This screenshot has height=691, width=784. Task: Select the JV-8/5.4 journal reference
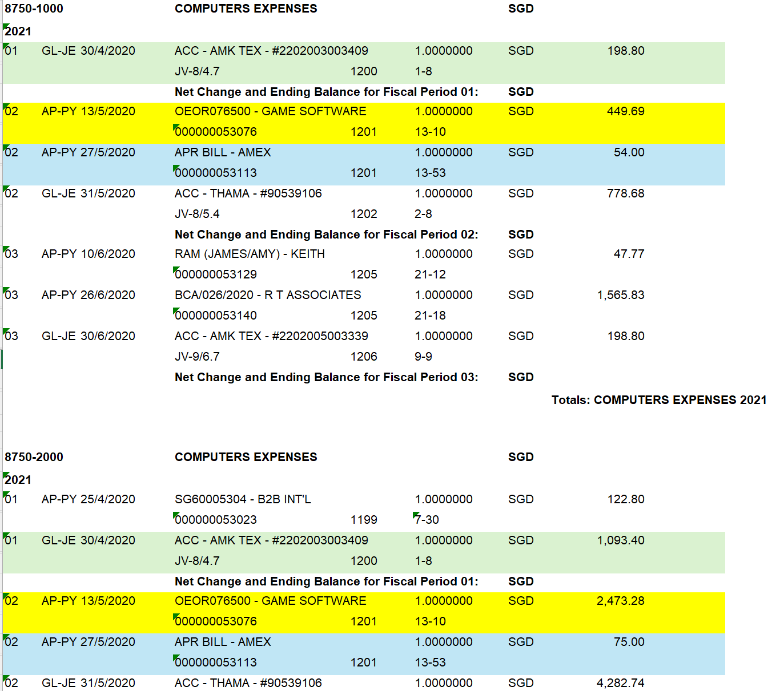197,214
